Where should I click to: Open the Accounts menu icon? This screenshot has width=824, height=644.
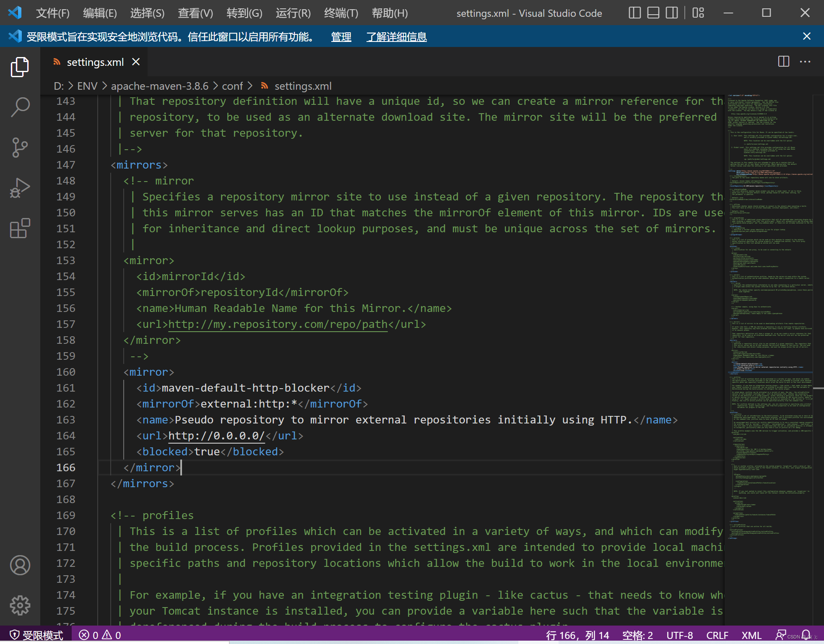(20, 565)
